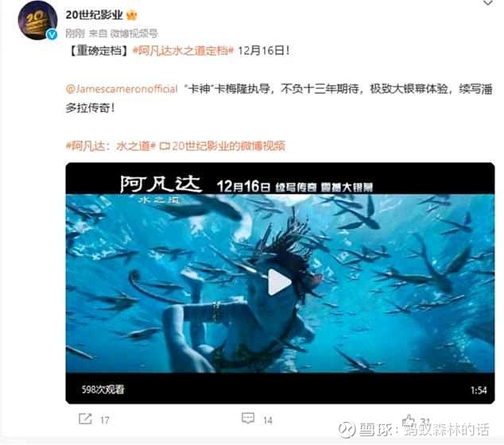Open the 20世纪影业 account name link
504x445 pixels.
pos(94,15)
